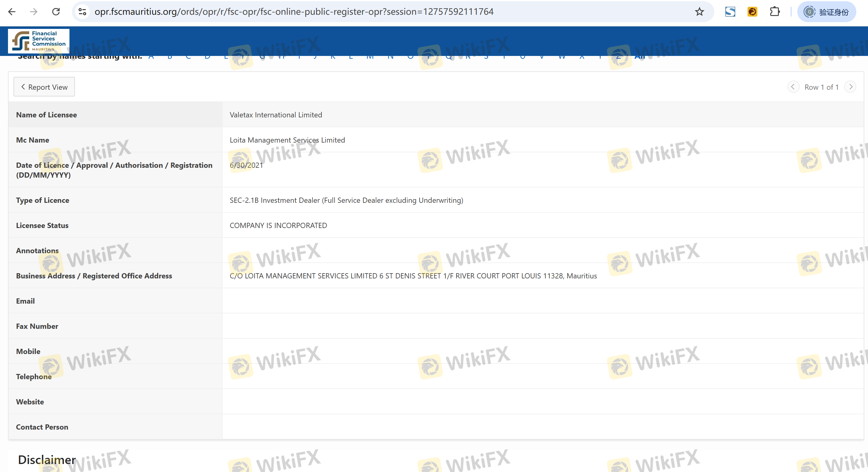Bookmark this page with the star icon
This screenshot has width=868, height=472.
(699, 12)
